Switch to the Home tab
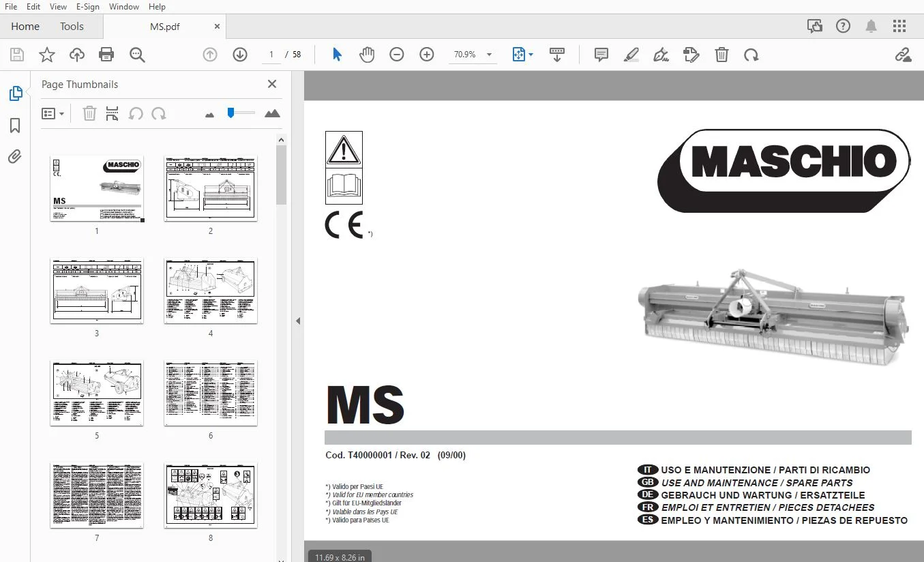 coord(25,27)
